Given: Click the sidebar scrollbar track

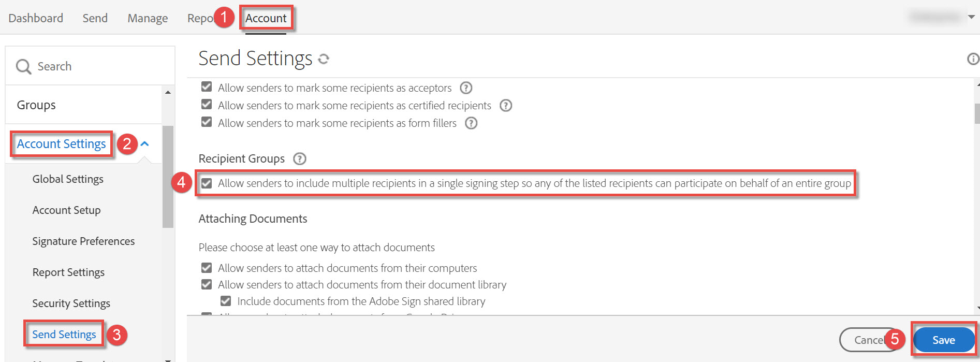Looking at the screenshot, I should click(x=168, y=285).
